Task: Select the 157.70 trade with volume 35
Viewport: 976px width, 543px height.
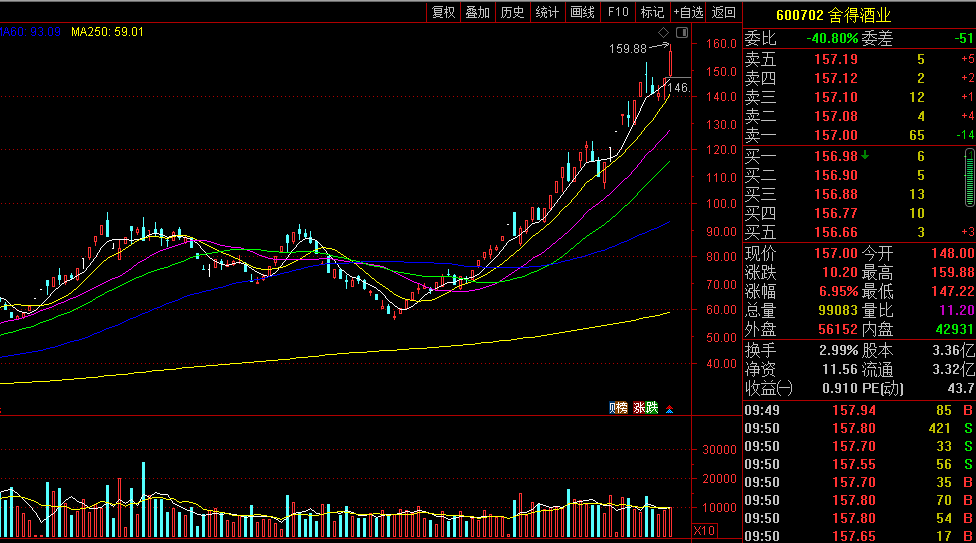Action: coord(859,483)
